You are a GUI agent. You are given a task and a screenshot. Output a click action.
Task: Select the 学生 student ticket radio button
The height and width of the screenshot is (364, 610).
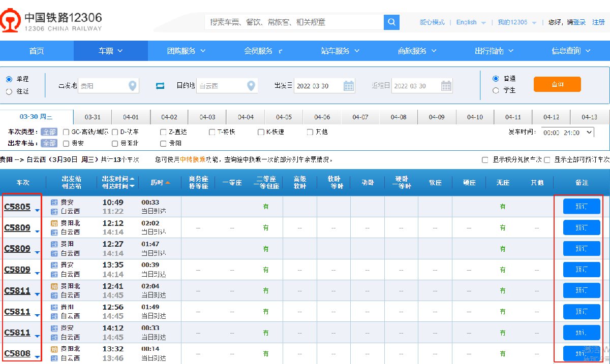click(496, 90)
